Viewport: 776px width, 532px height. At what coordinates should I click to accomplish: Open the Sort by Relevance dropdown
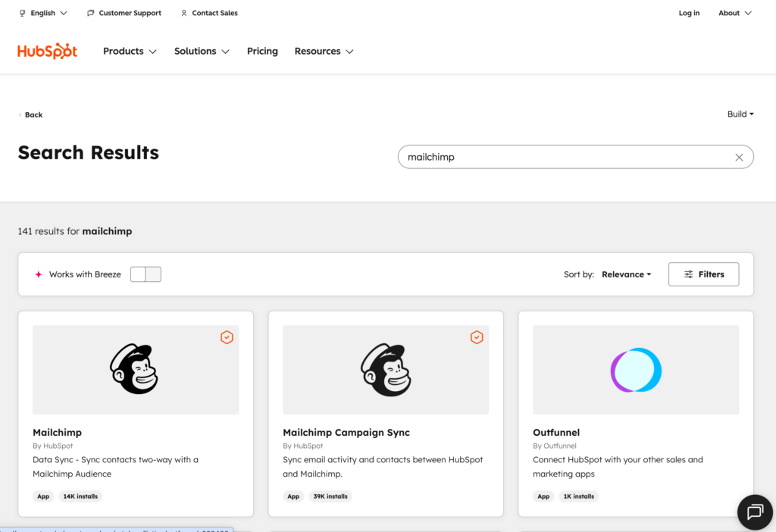tap(626, 274)
